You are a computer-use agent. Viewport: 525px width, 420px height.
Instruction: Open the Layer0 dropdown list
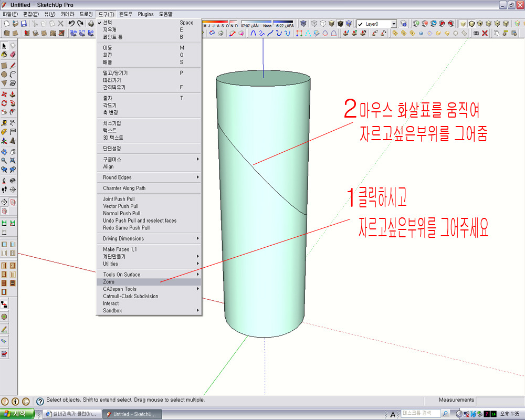(x=394, y=24)
